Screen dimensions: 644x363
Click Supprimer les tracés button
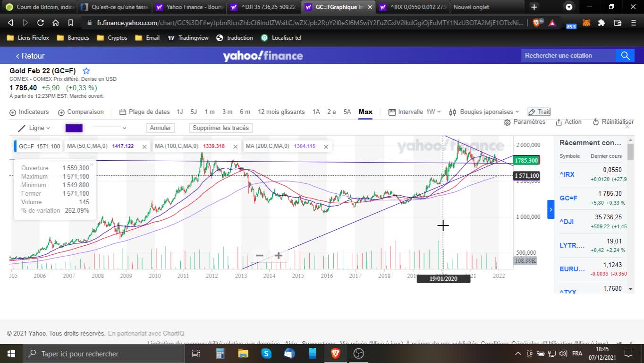tap(220, 128)
